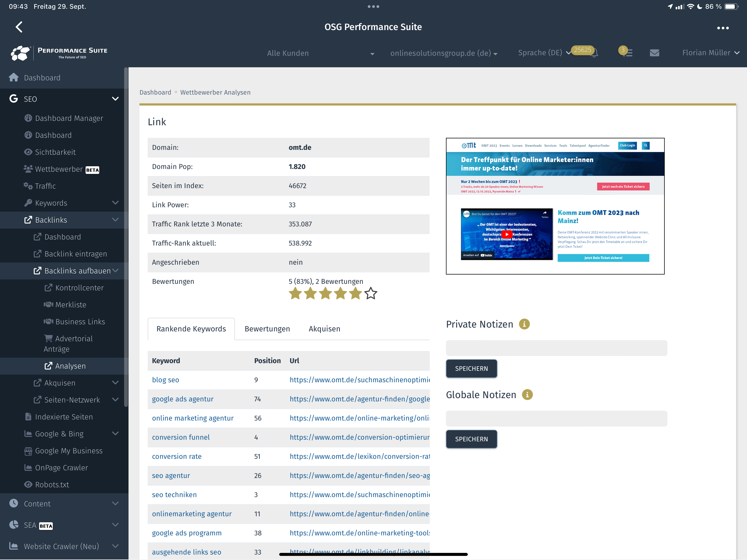Open the Sprache (DE) dropdown

tap(544, 53)
